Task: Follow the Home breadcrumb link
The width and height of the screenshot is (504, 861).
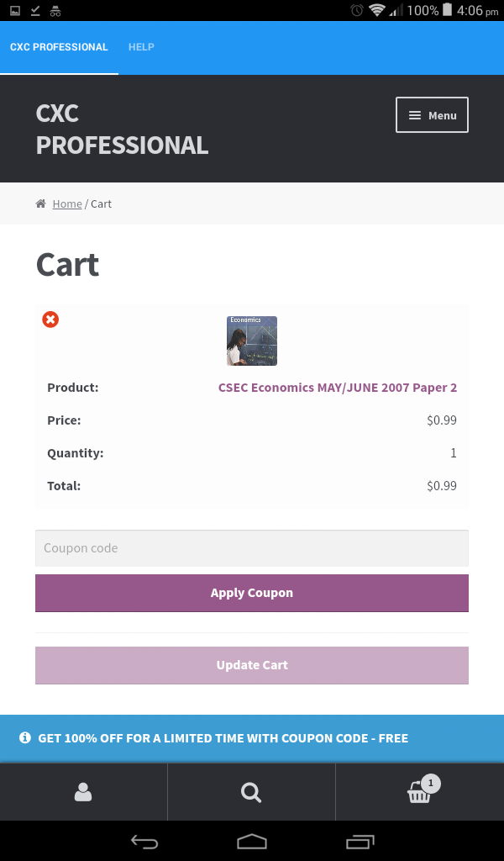Action: pos(67,204)
